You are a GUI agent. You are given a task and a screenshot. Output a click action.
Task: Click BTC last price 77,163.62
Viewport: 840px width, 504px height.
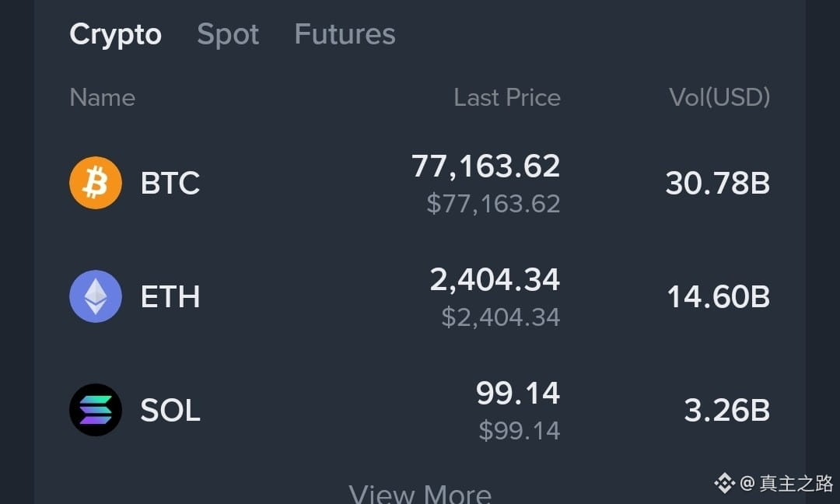486,166
